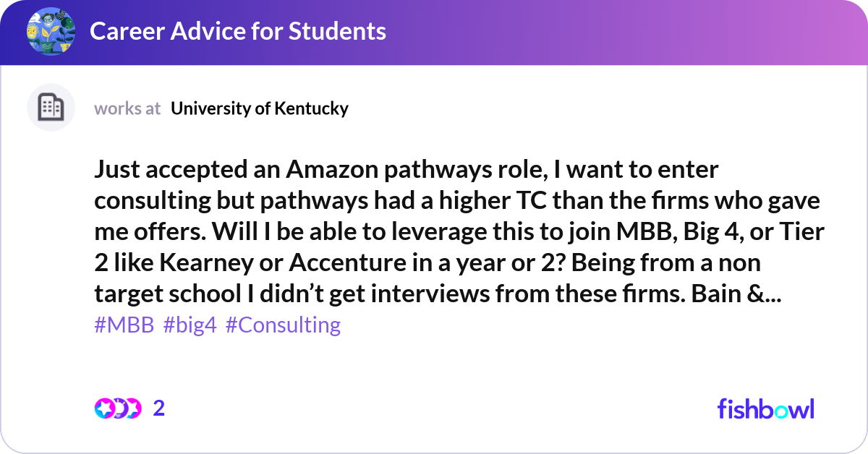Click the gray building company icon
This screenshot has width=868, height=454.
tap(51, 108)
